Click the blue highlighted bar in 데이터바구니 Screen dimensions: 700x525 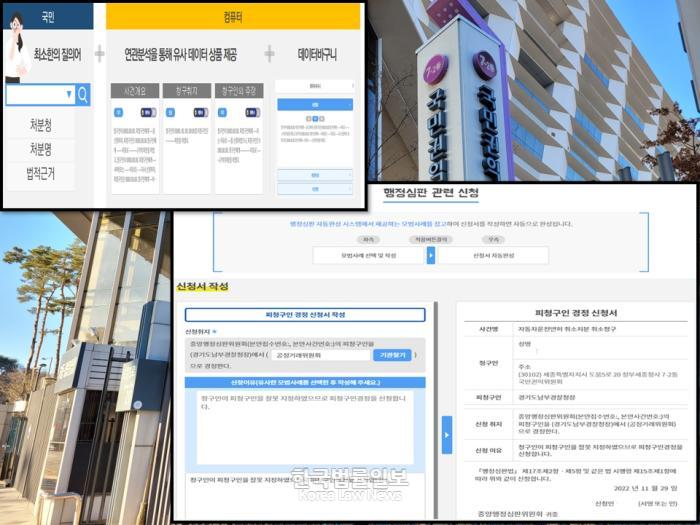[x=315, y=104]
